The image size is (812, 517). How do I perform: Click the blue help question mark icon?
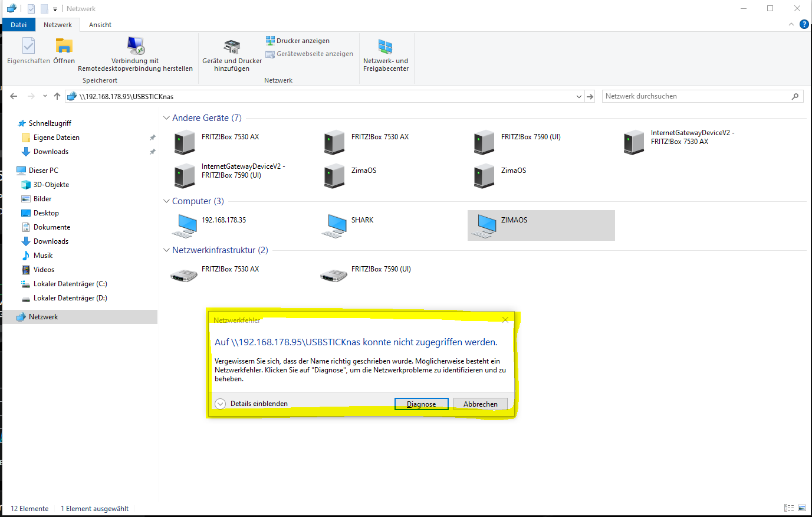[x=804, y=24]
